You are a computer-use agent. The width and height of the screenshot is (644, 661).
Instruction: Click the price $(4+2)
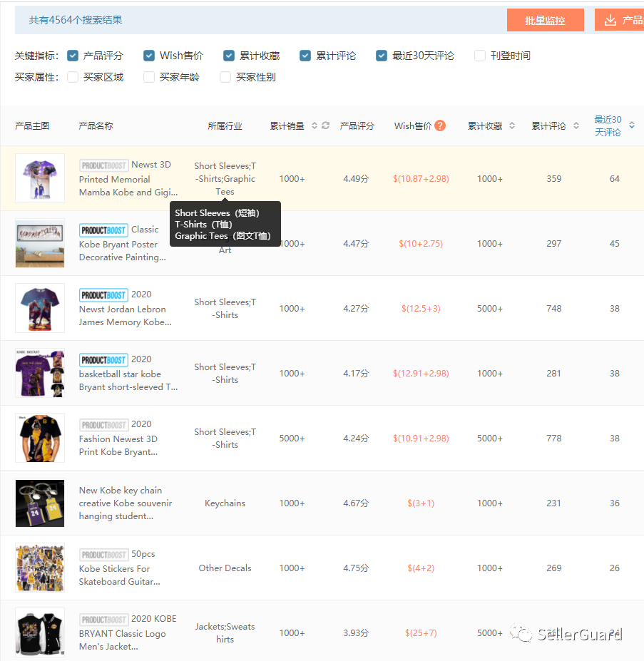coord(421,568)
